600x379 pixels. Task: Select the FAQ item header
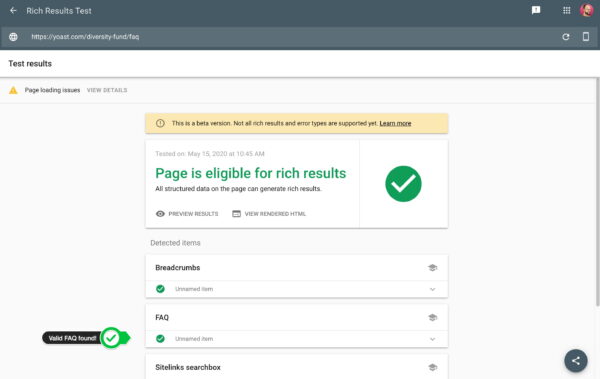(297, 317)
